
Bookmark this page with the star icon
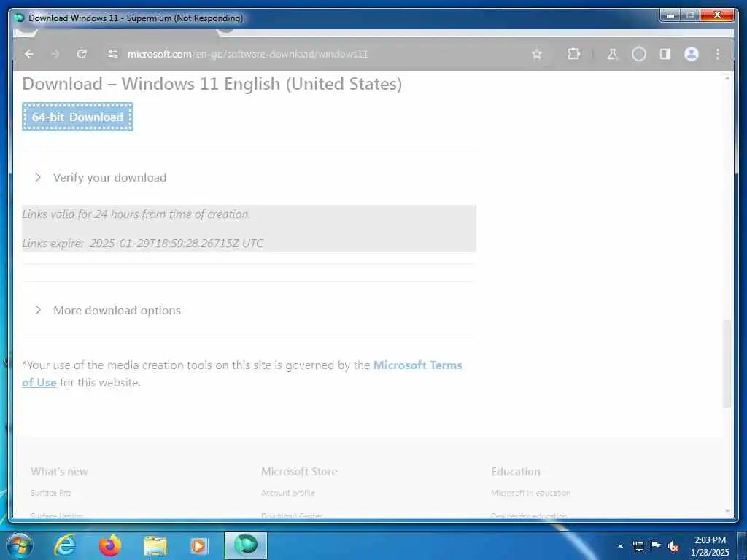click(537, 54)
